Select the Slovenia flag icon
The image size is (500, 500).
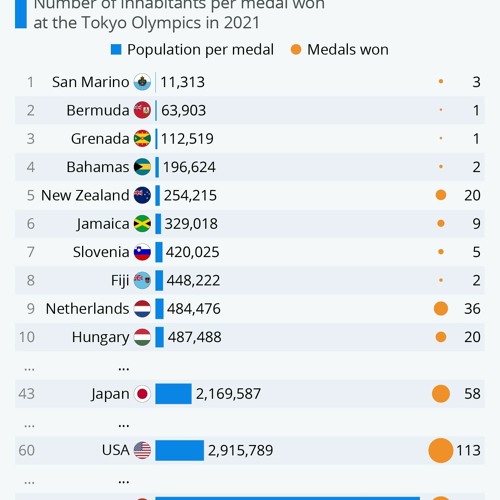142,252
